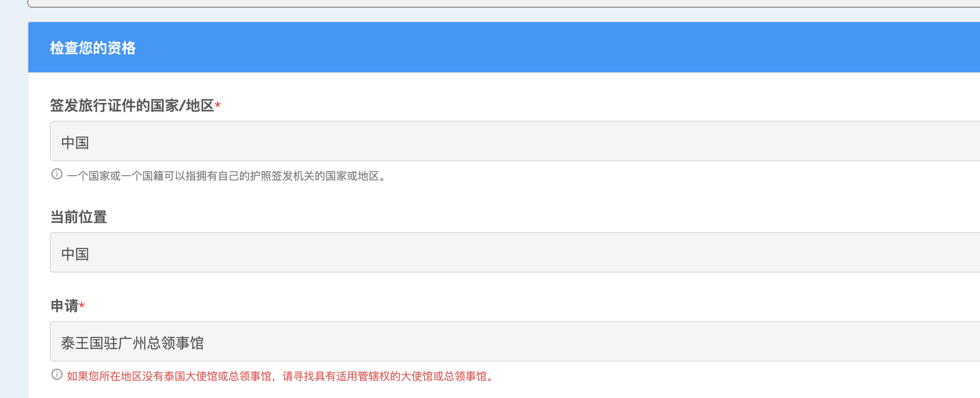Click red asterisk next to 申请 label
980x398 pixels.
point(82,306)
